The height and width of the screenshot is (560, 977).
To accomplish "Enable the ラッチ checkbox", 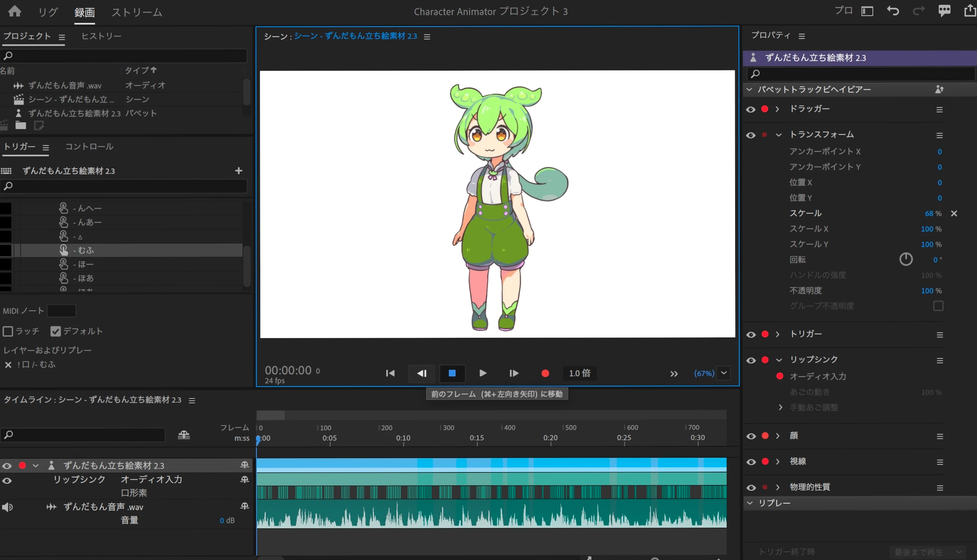I will (8, 331).
